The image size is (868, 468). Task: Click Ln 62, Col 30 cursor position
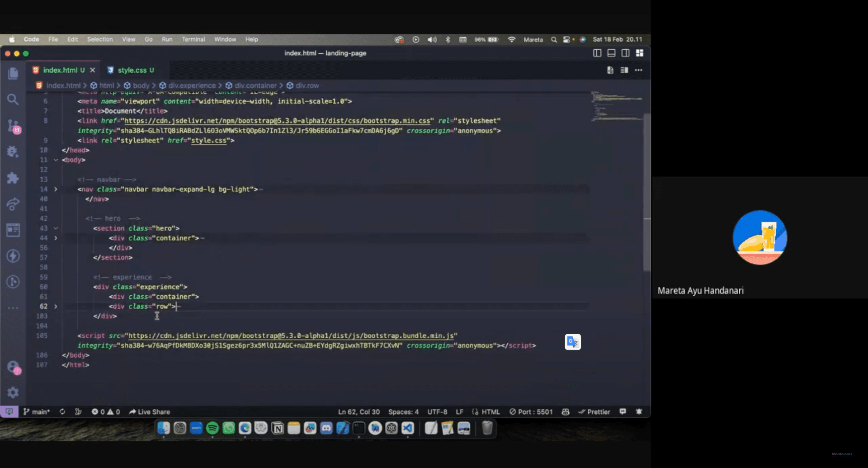[x=359, y=412]
